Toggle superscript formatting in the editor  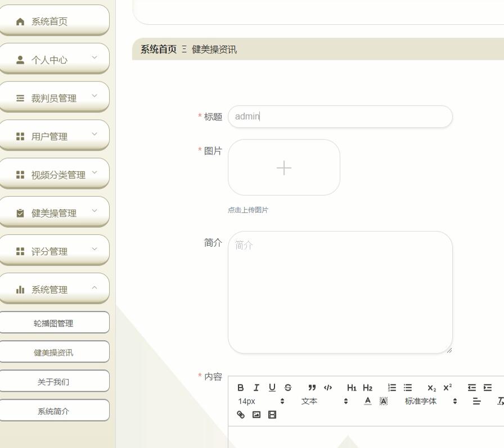coord(447,387)
